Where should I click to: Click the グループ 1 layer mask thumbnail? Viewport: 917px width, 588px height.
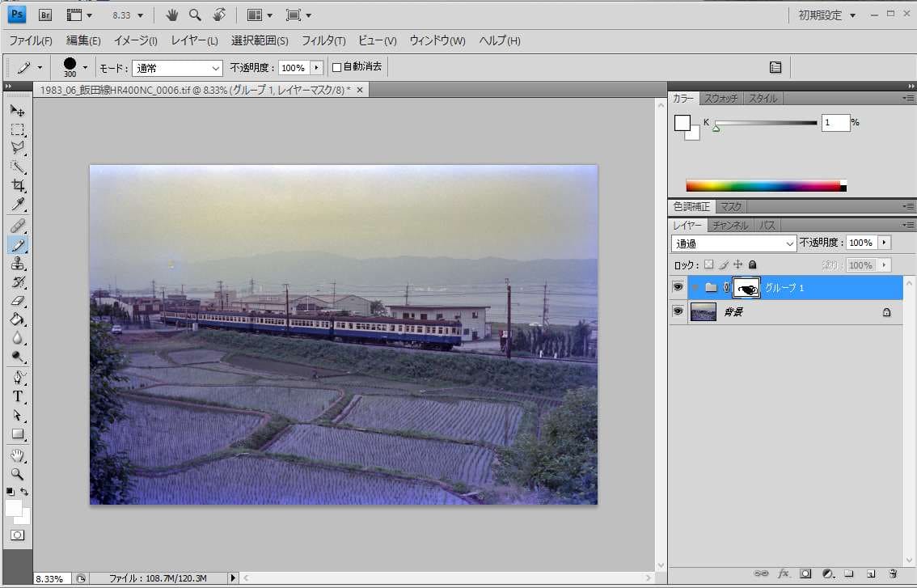pyautogui.click(x=746, y=287)
